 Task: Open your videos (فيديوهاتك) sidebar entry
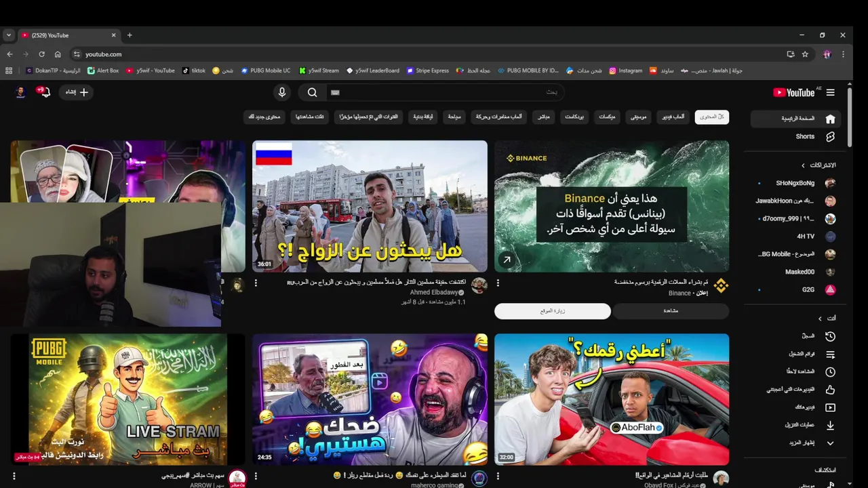pyautogui.click(x=796, y=407)
